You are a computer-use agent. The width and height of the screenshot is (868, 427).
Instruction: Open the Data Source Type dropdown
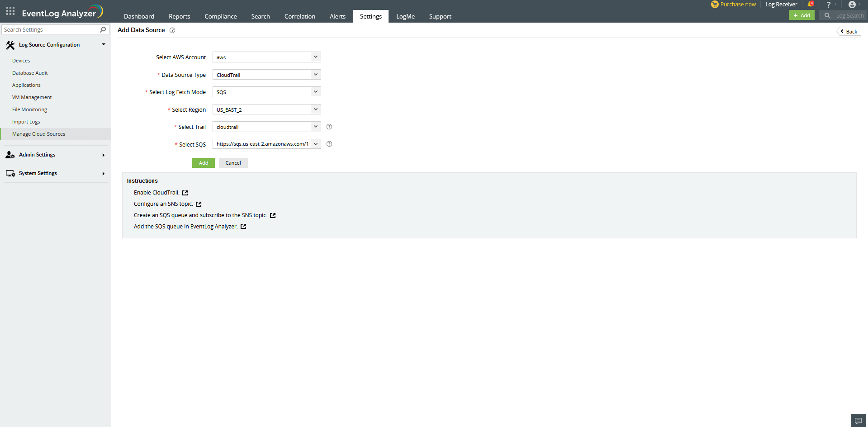(x=315, y=74)
